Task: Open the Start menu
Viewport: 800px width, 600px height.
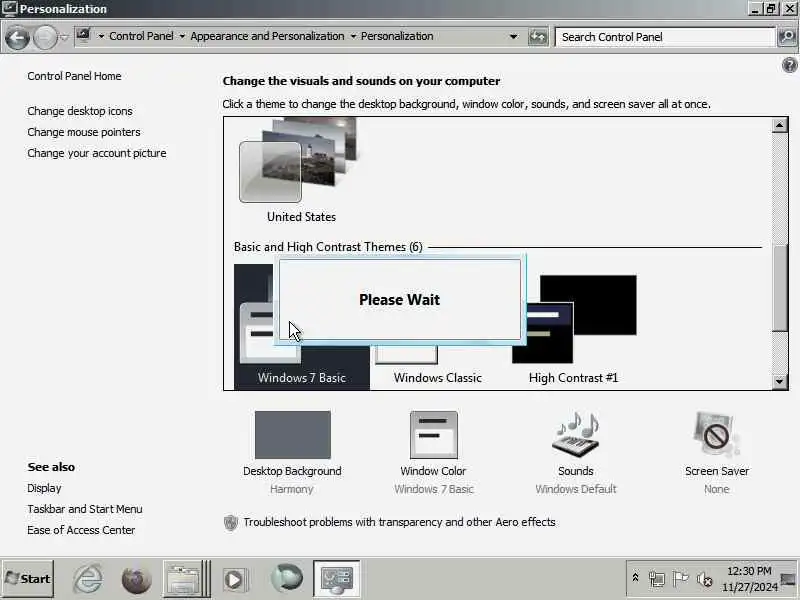Action: pos(28,579)
